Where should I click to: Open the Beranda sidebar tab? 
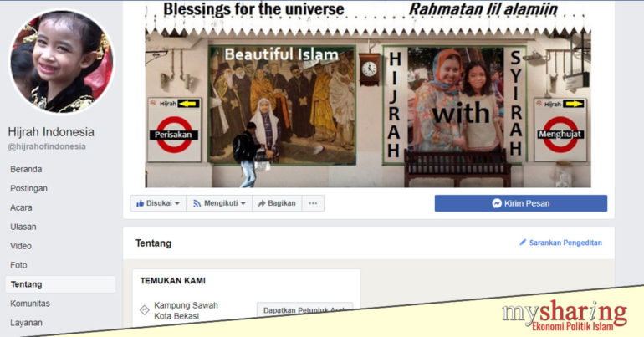click(26, 169)
